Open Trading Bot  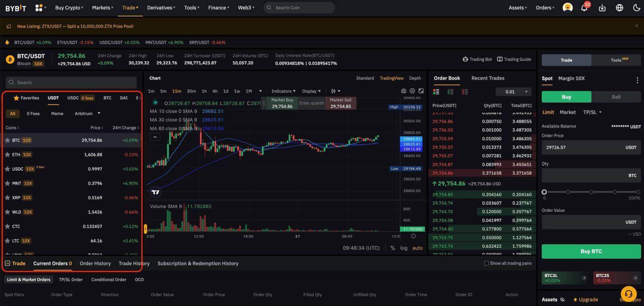[x=477, y=59]
